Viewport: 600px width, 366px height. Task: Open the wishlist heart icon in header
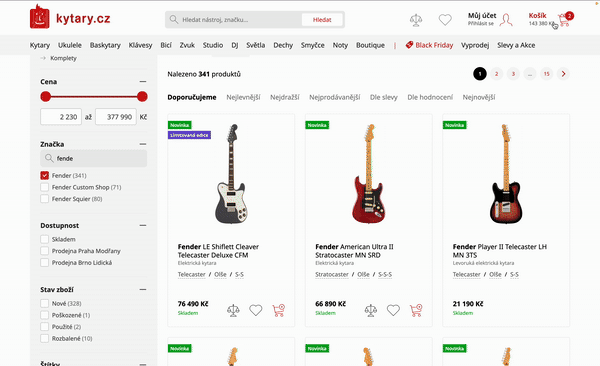point(445,20)
